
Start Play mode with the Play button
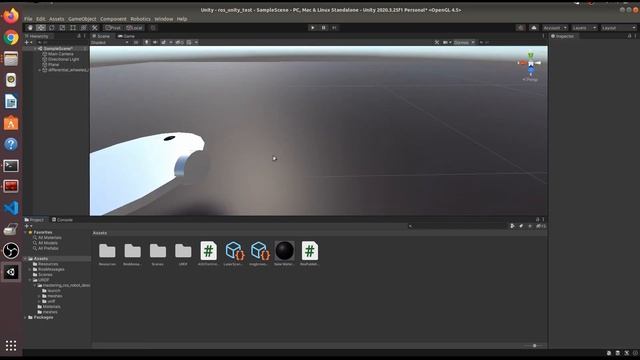coord(313,28)
